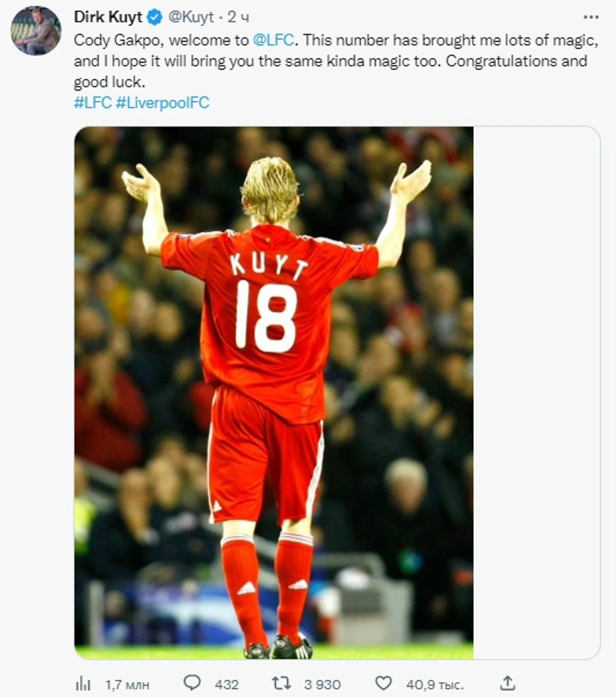Click the 432 replies count

coord(227,684)
